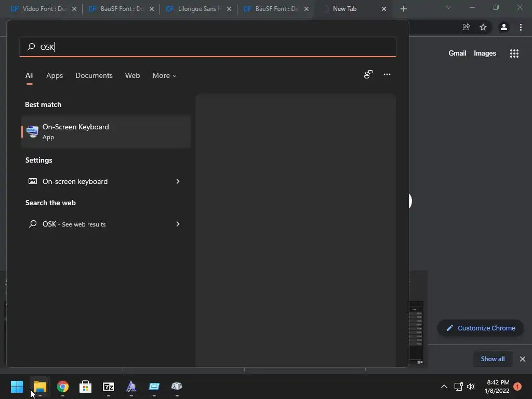
Task: Click the Search the web heading
Action: pyautogui.click(x=50, y=203)
